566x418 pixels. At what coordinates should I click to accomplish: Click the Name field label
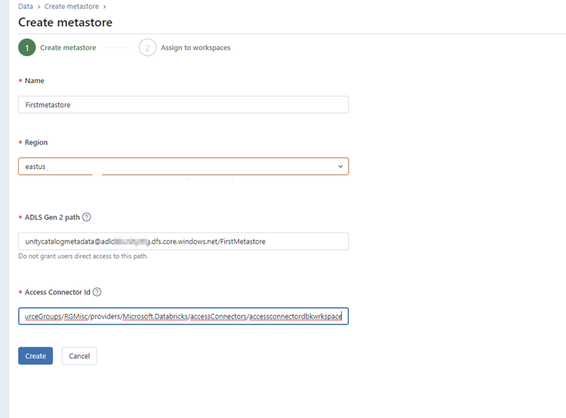(34, 80)
